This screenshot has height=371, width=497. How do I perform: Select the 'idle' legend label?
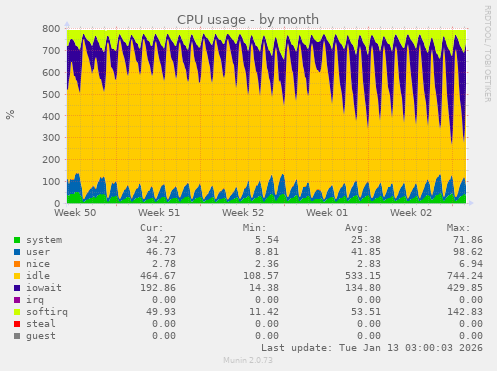coord(38,276)
